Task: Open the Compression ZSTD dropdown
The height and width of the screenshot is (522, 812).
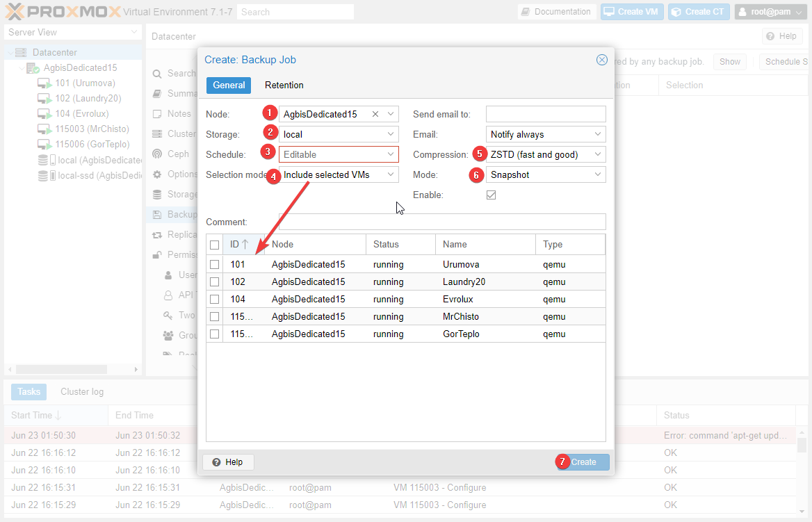Action: point(598,154)
